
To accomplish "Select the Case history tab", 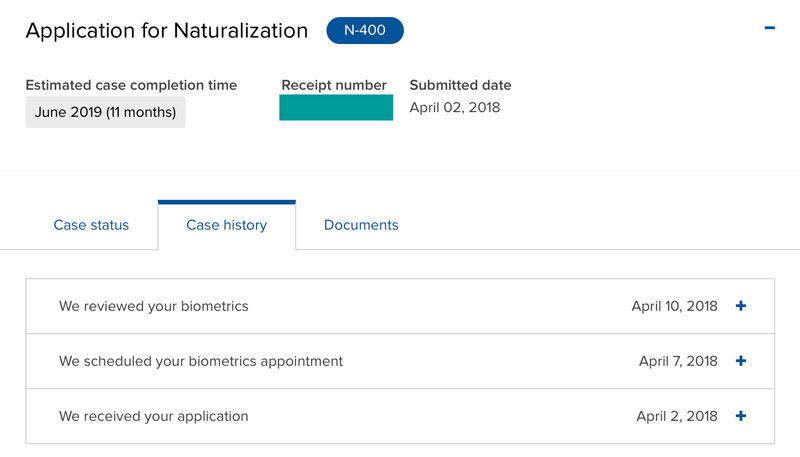I will [x=226, y=225].
